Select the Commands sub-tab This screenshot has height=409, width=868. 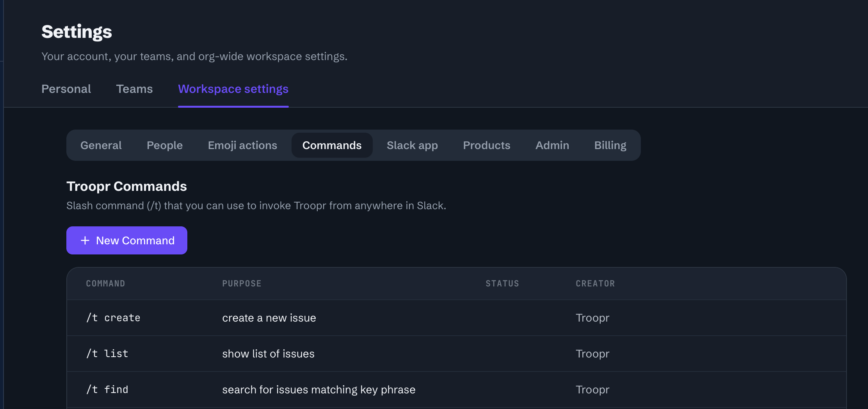coord(332,145)
